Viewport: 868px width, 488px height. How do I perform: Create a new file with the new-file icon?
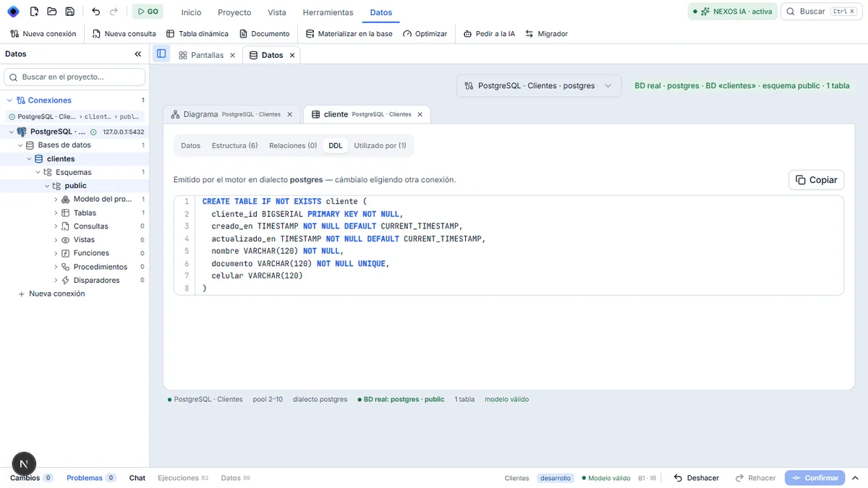[34, 12]
